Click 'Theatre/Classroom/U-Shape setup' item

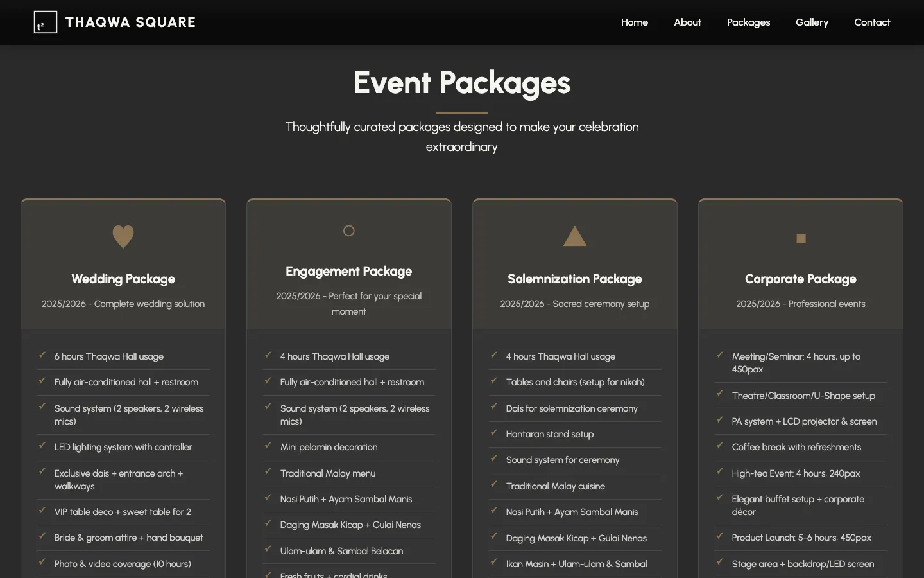pos(803,396)
